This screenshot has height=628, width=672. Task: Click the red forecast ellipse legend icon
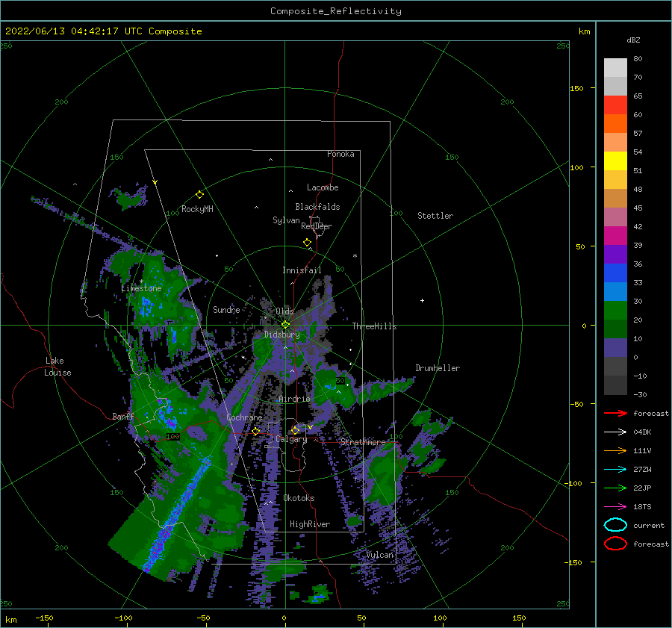615,544
